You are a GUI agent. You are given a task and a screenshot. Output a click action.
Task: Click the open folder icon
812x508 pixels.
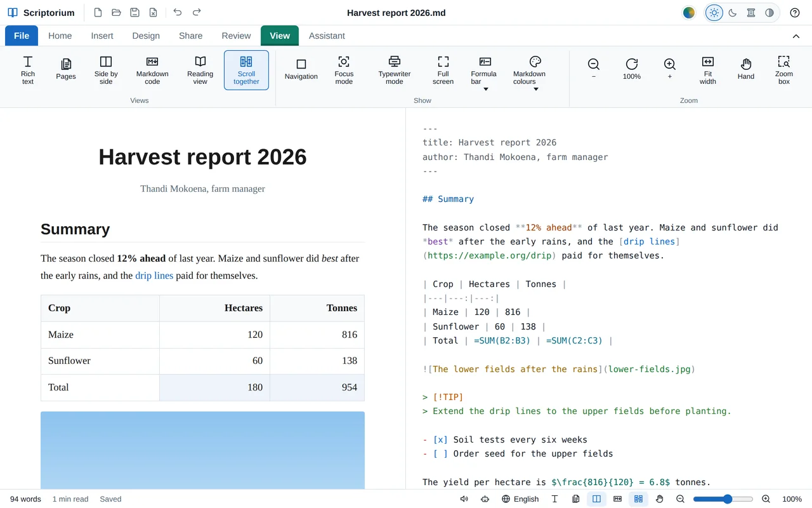(116, 13)
